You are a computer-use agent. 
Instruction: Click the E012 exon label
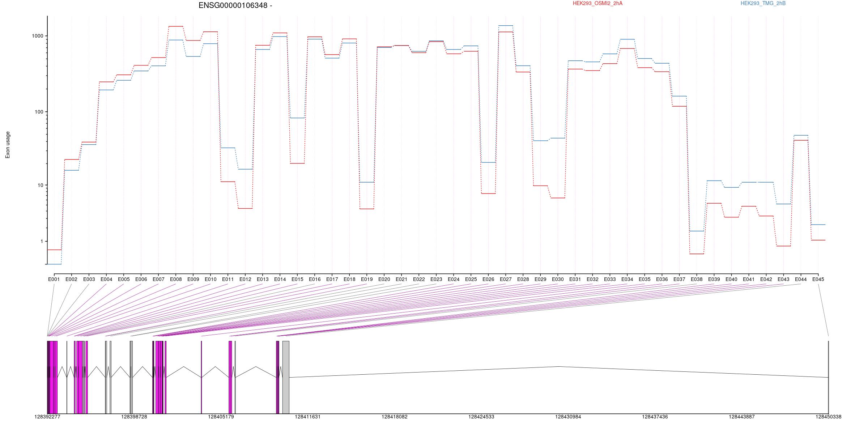pos(245,279)
